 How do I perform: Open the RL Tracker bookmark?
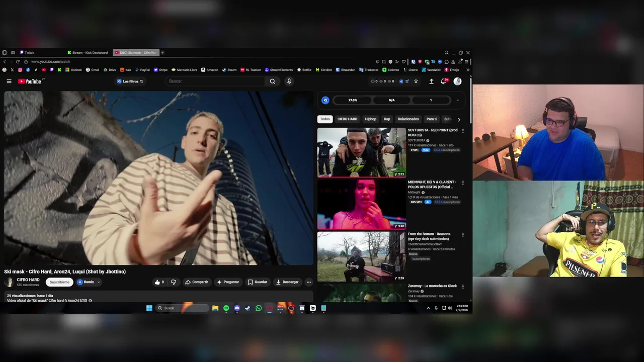coord(251,70)
